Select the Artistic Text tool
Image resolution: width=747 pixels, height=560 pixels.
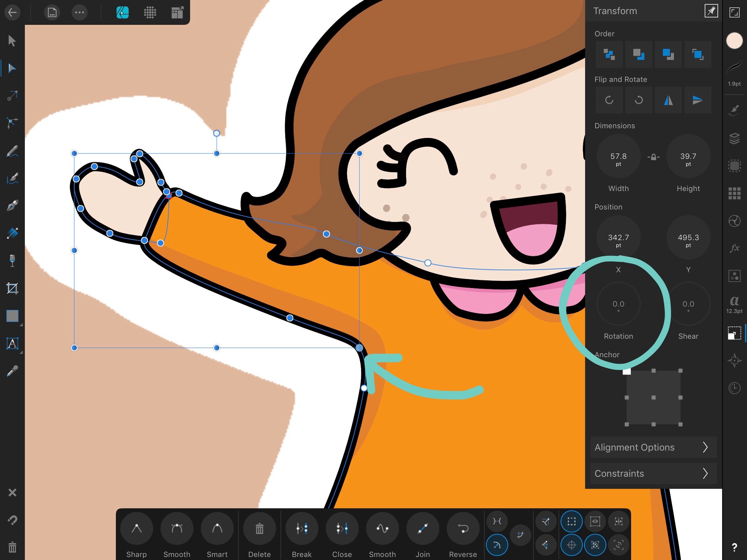tap(12, 344)
